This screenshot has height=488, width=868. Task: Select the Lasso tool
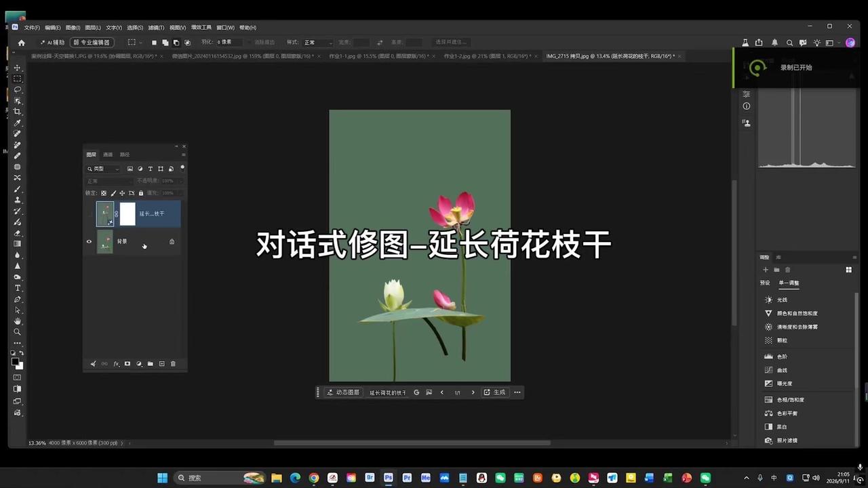pos(18,89)
